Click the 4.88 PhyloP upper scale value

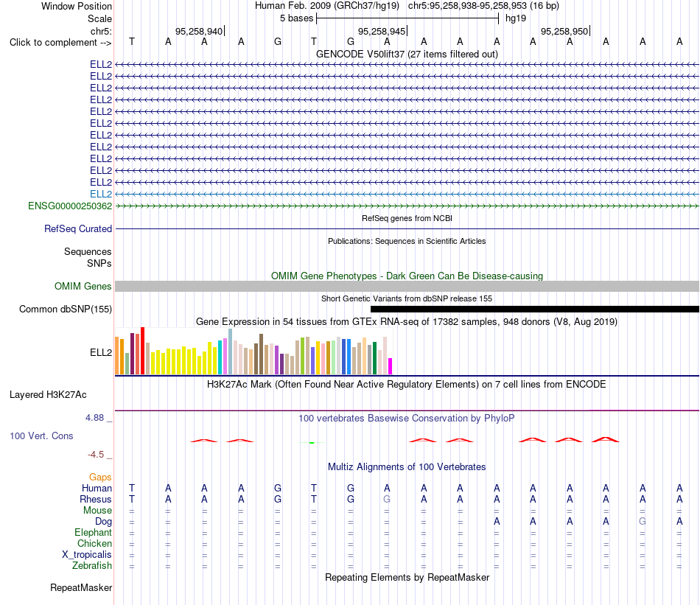click(x=94, y=418)
